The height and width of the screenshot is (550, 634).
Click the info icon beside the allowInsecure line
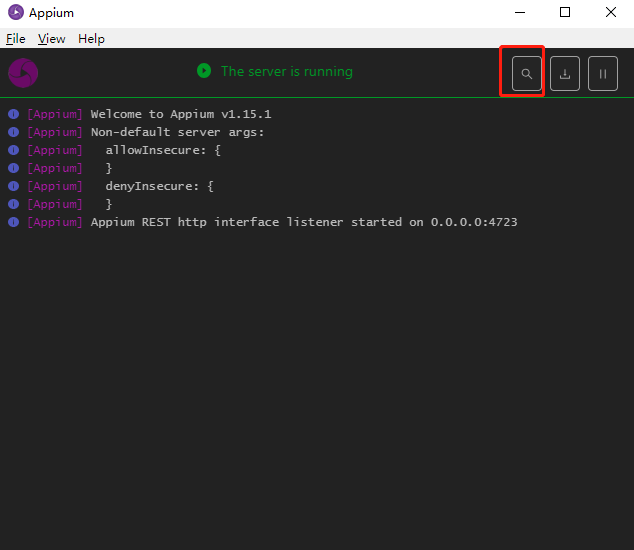pos(13,150)
